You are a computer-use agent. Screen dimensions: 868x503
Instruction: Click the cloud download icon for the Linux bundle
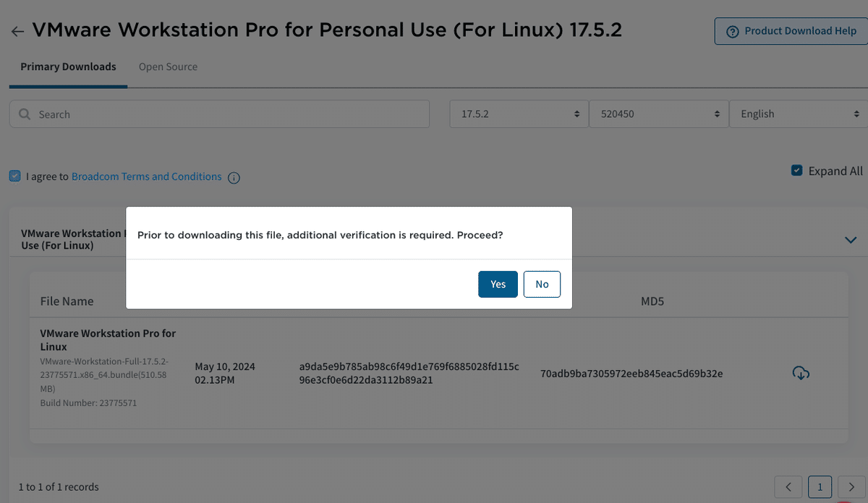pos(801,374)
